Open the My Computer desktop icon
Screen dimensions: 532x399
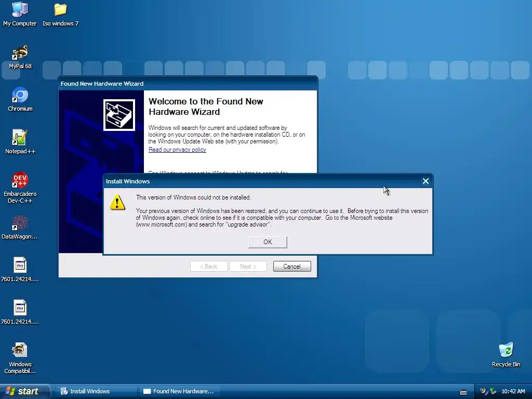tap(20, 14)
